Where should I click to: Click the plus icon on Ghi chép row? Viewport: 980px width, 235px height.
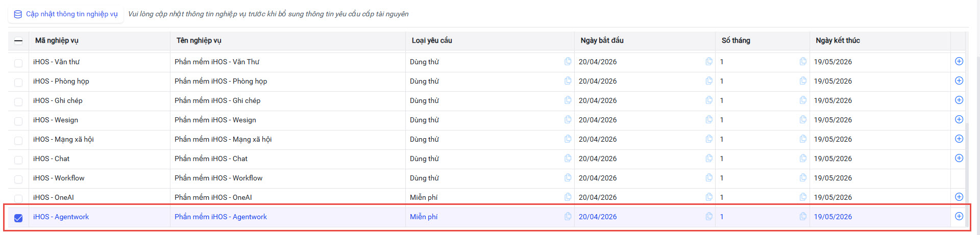pos(959,100)
